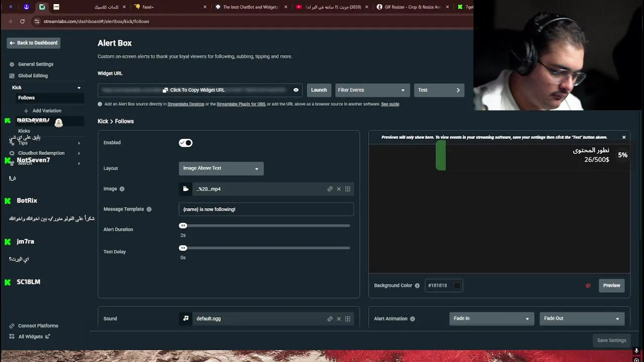Open Connect Platforms gear icon
This screenshot has width=644, height=362.
12,326
